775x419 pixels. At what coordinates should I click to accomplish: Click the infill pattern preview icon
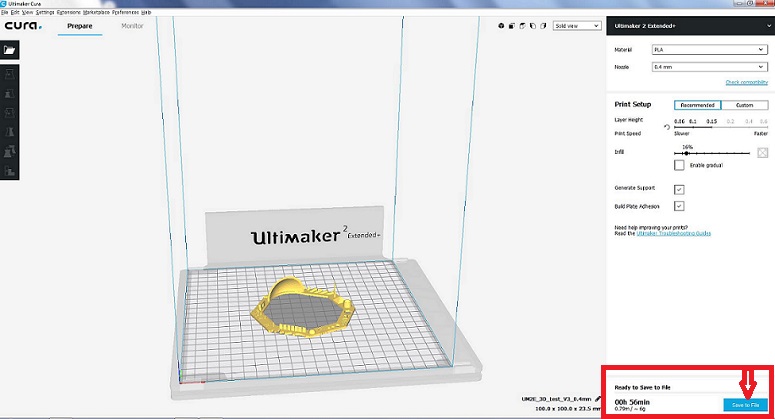762,153
